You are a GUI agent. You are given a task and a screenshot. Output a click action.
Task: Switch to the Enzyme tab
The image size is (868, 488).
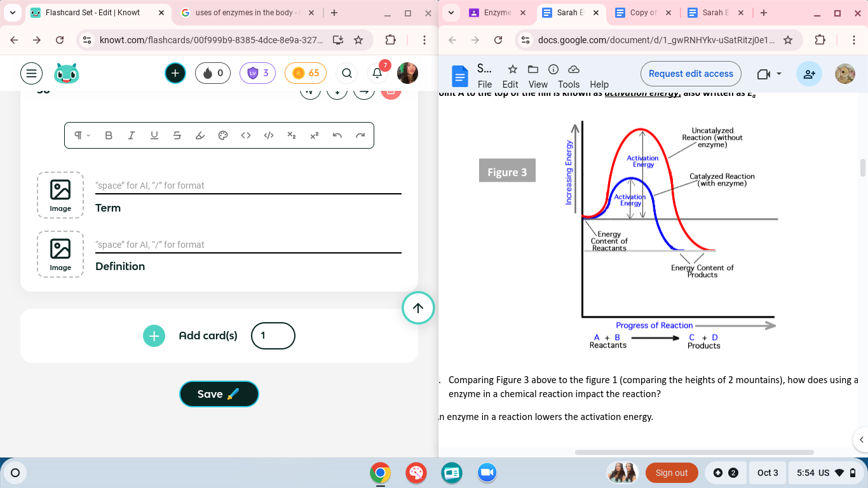(497, 13)
